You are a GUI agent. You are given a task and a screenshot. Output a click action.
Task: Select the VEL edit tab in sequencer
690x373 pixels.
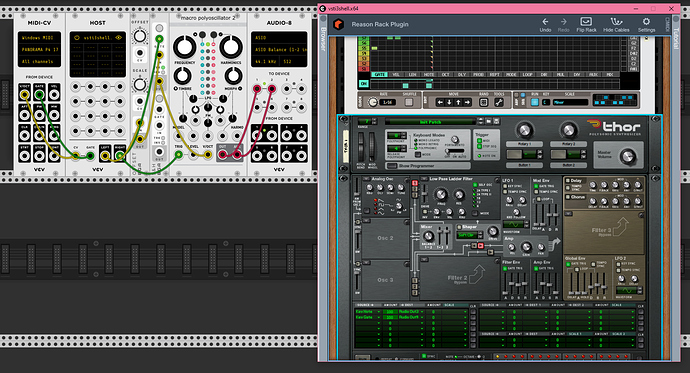click(396, 74)
